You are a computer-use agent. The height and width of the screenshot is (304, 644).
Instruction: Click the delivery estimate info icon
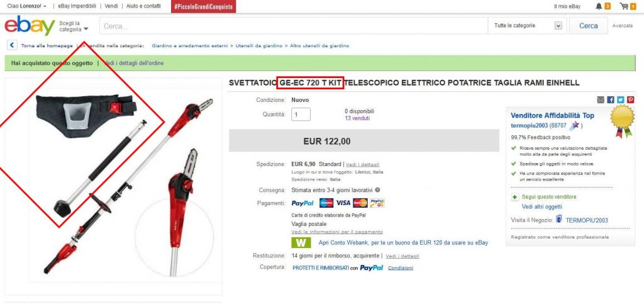click(x=377, y=190)
